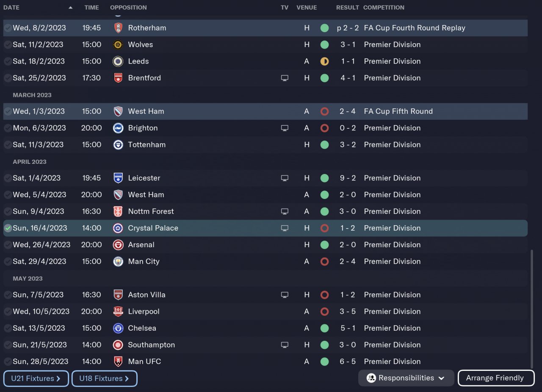Viewport: 542px width, 392px height.
Task: Select the Man City club badge
Action: (x=118, y=261)
